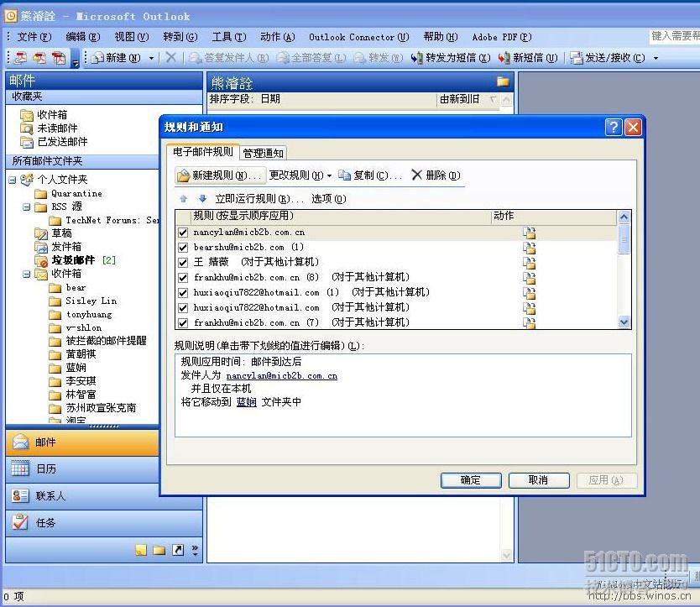The height and width of the screenshot is (607, 700).
Task: Click Forward as SMS toolbar button
Action: click(451, 58)
